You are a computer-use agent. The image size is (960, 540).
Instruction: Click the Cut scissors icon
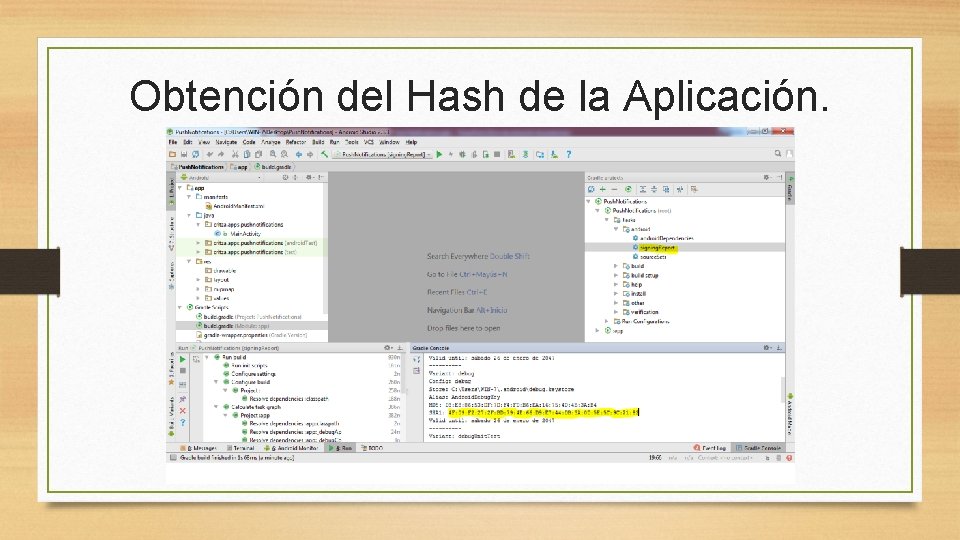click(235, 154)
